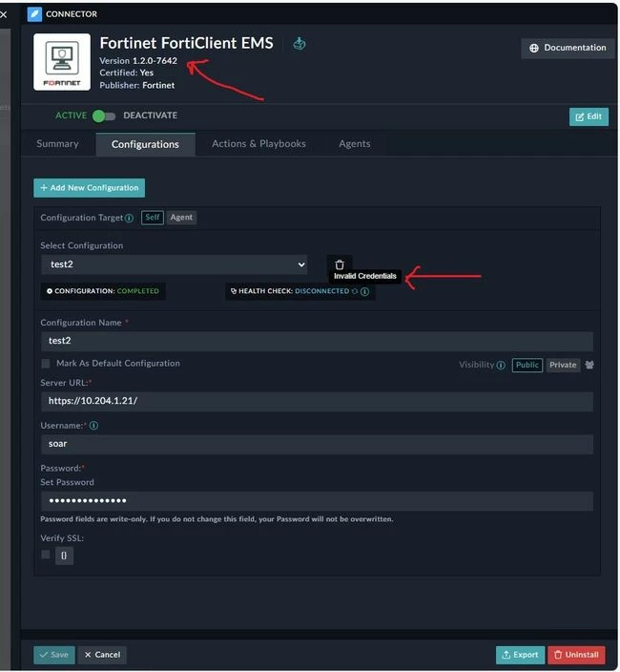
Task: Open the Actions & Playbooks tab
Action: pyautogui.click(x=258, y=144)
